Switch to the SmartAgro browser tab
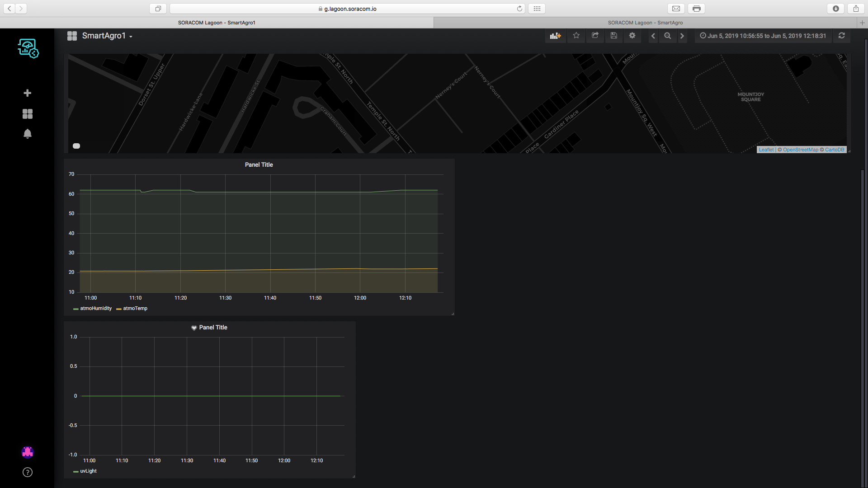The width and height of the screenshot is (868, 488). point(645,23)
